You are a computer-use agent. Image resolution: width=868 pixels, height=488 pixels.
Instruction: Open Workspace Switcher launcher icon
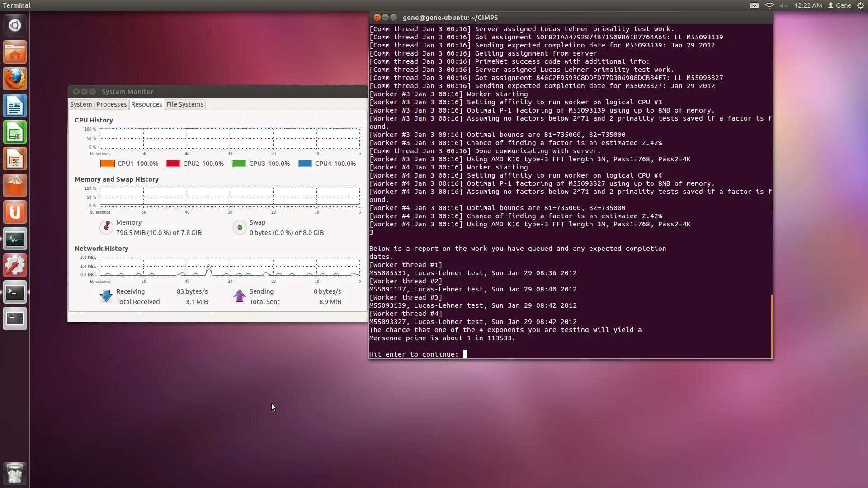[x=15, y=319]
